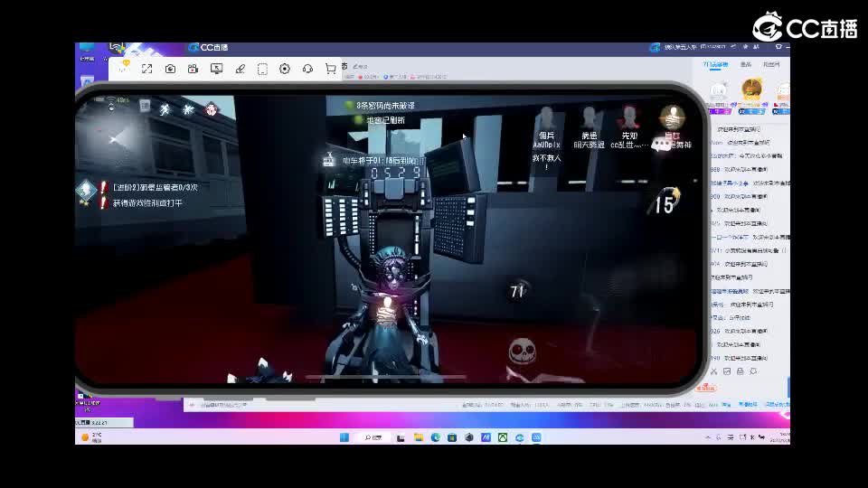Open Microsoft Edge from the taskbar

(x=436, y=437)
